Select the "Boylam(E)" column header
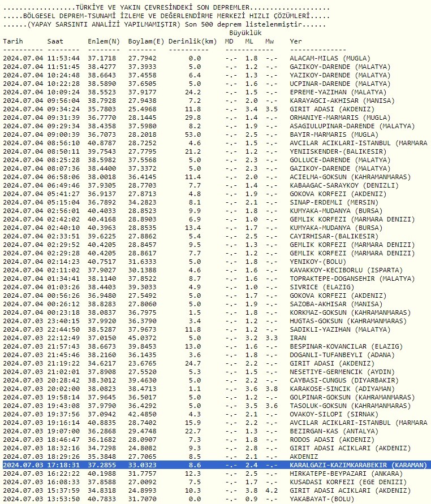The height and width of the screenshot is (504, 431). [146, 42]
